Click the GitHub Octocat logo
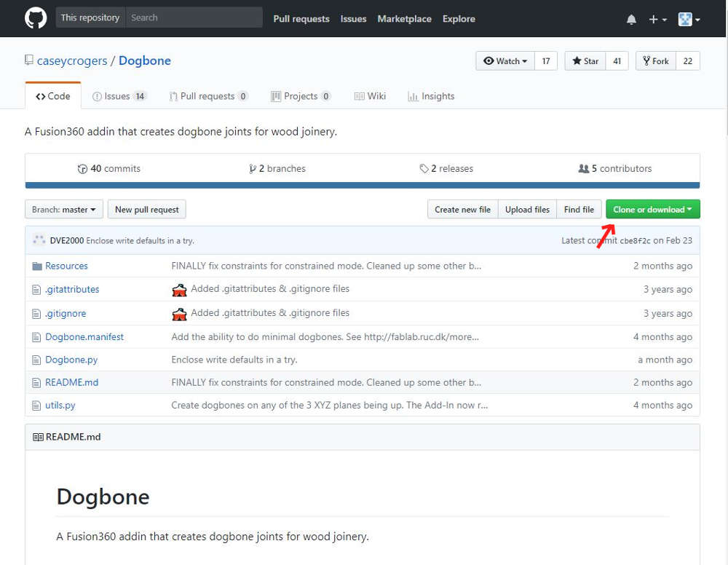 click(x=36, y=18)
